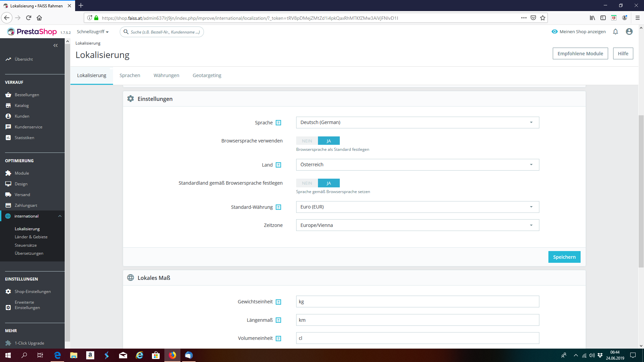Image resolution: width=644 pixels, height=362 pixels.
Task: Click the help icon beside Land
Action: click(278, 165)
